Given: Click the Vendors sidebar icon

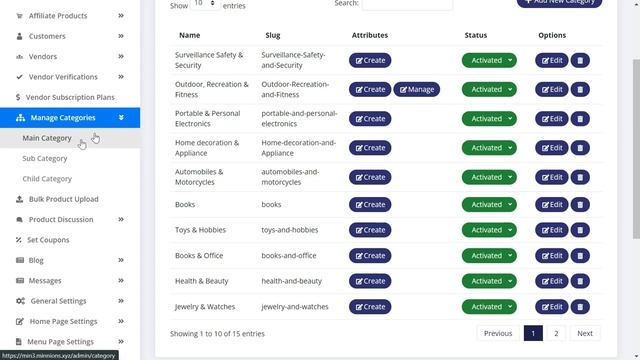Looking at the screenshot, I should click(19, 56).
